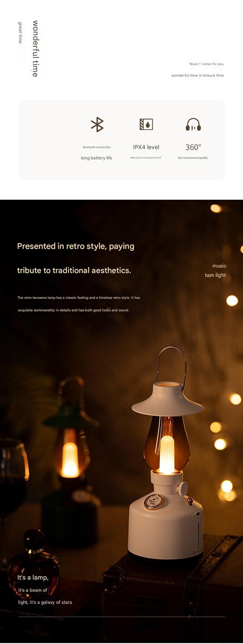Select the "IPX4 level" label
The width and height of the screenshot is (243, 644).
point(146,147)
